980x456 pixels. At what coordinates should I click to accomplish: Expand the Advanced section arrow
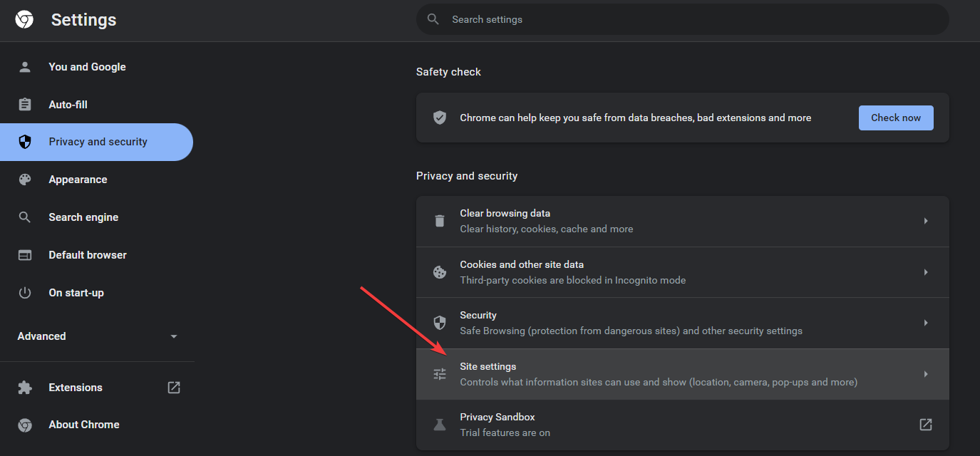[x=174, y=336]
